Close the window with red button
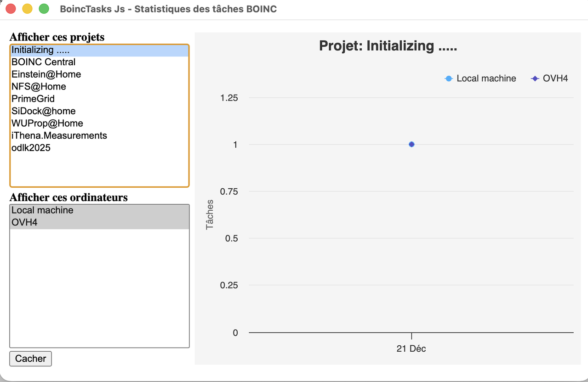Image resolution: width=588 pixels, height=382 pixels. click(x=11, y=9)
